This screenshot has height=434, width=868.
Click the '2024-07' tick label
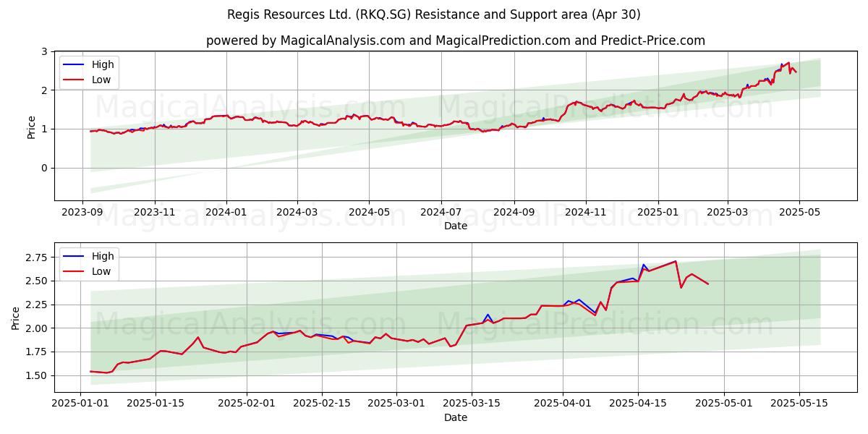[x=441, y=212]
